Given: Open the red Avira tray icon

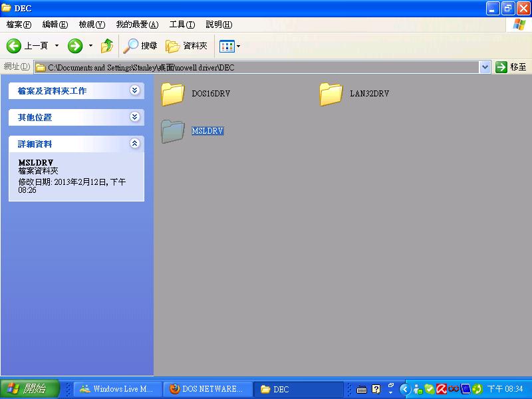Looking at the screenshot, I should click(x=441, y=389).
